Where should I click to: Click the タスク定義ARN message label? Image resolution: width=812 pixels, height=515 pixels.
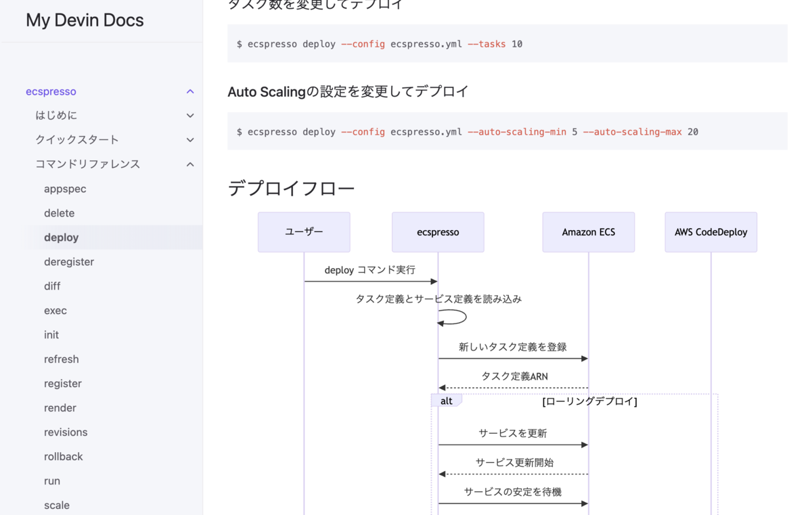point(515,376)
